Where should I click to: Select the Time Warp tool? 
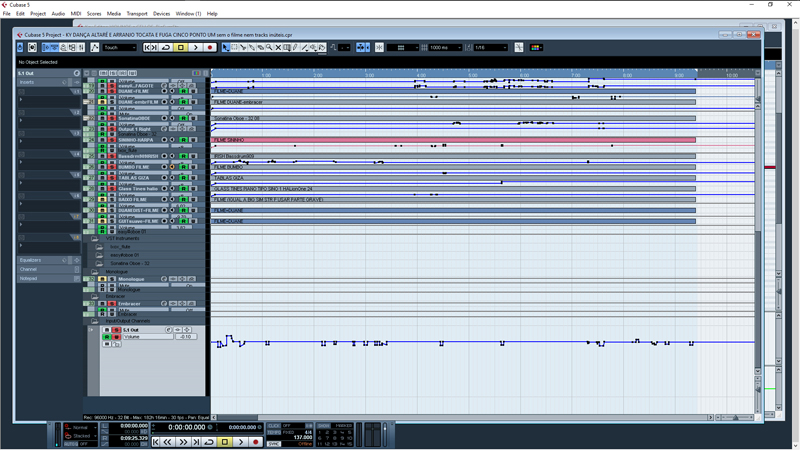tap(286, 47)
